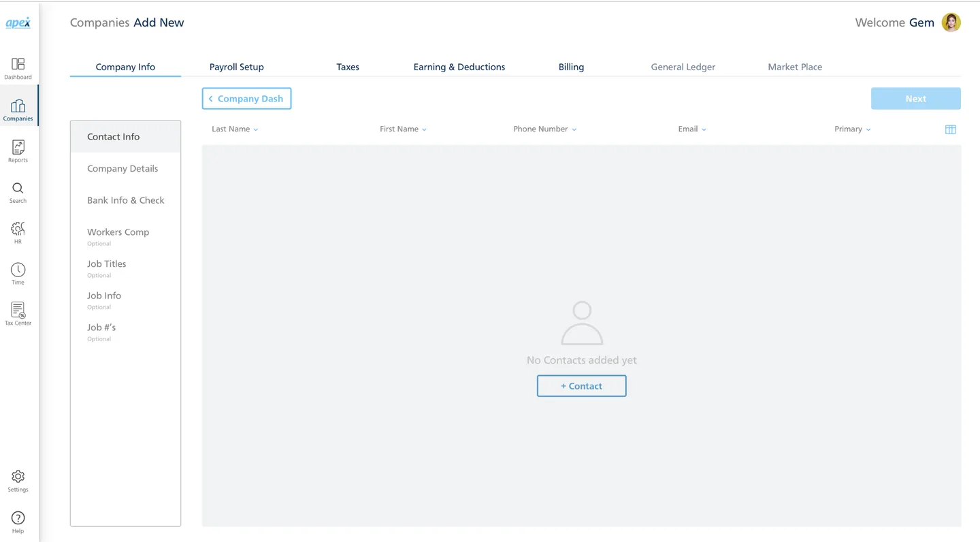The height and width of the screenshot is (542, 980).
Task: Open the Dashboard from the sidebar
Action: tap(18, 67)
